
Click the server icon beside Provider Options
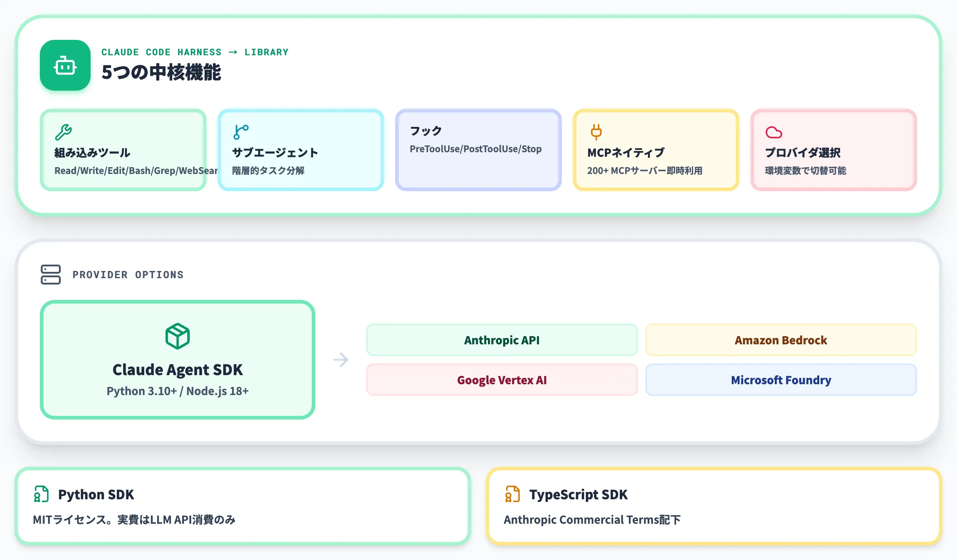51,275
